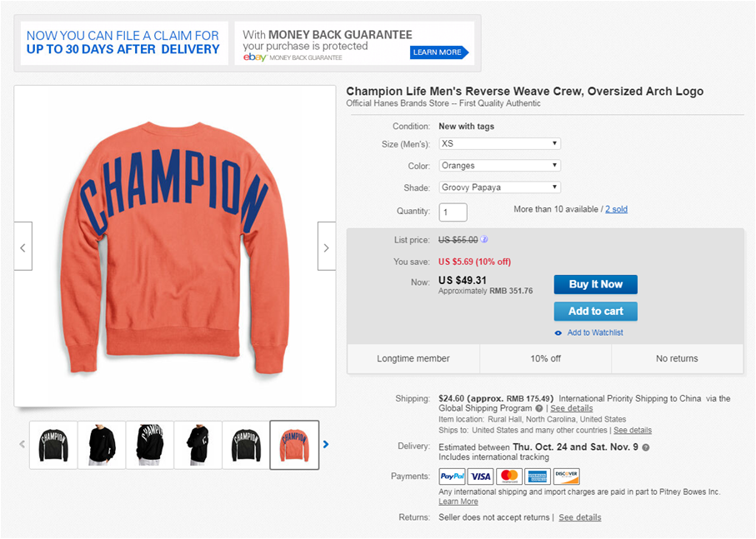Click the list price info icon
The image size is (756, 539).
484,240
